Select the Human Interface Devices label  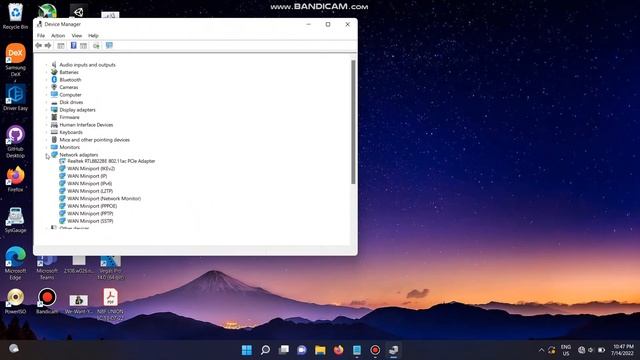86,125
